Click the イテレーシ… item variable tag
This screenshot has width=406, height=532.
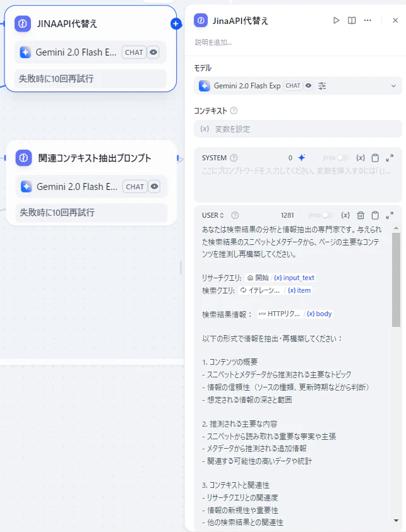[275, 290]
